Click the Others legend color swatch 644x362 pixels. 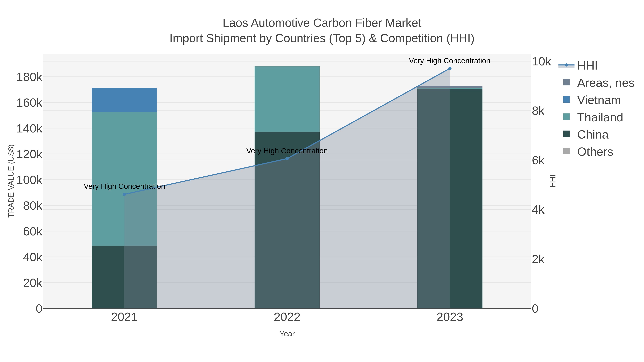click(567, 151)
